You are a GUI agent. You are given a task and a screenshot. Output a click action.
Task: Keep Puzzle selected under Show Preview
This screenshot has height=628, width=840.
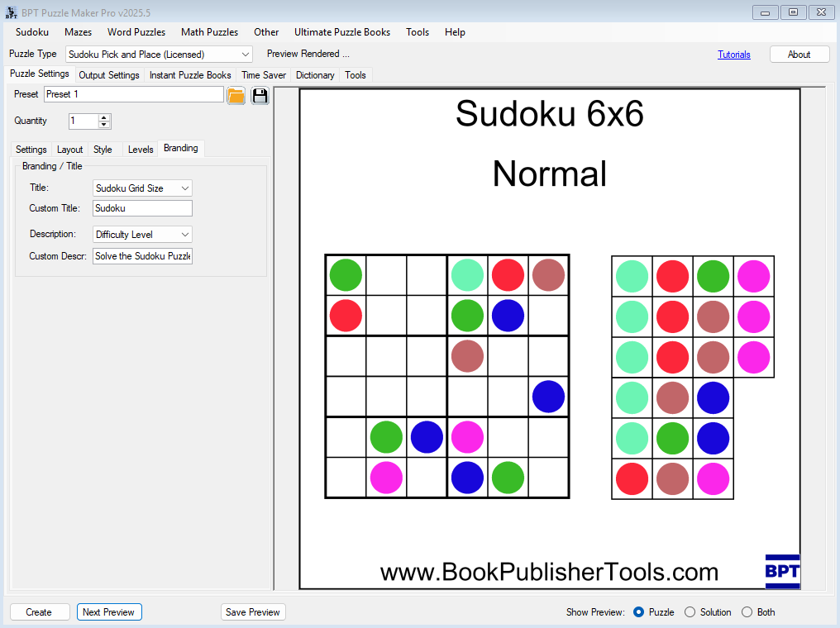[637, 611]
